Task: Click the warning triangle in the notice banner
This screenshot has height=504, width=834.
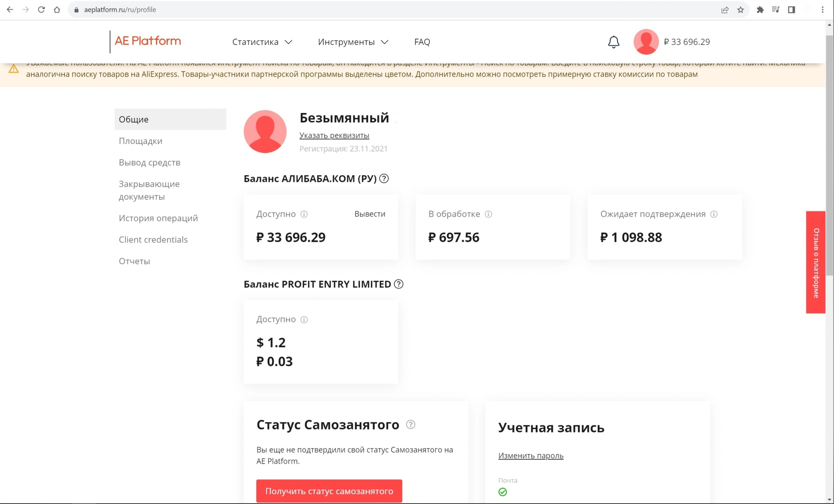Action: pos(14,69)
